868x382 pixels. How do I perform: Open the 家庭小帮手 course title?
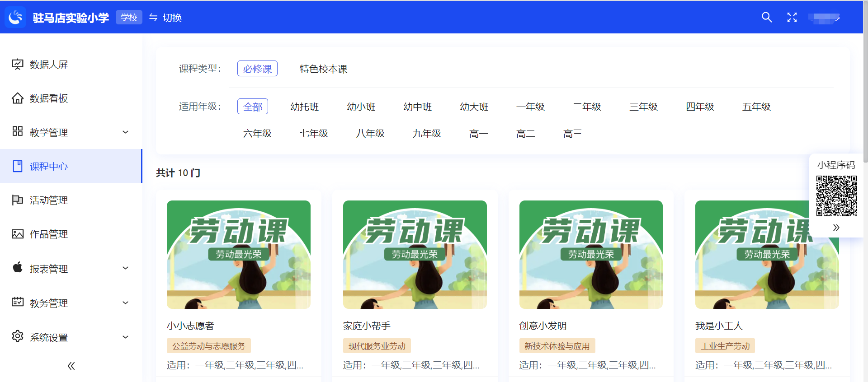point(367,326)
